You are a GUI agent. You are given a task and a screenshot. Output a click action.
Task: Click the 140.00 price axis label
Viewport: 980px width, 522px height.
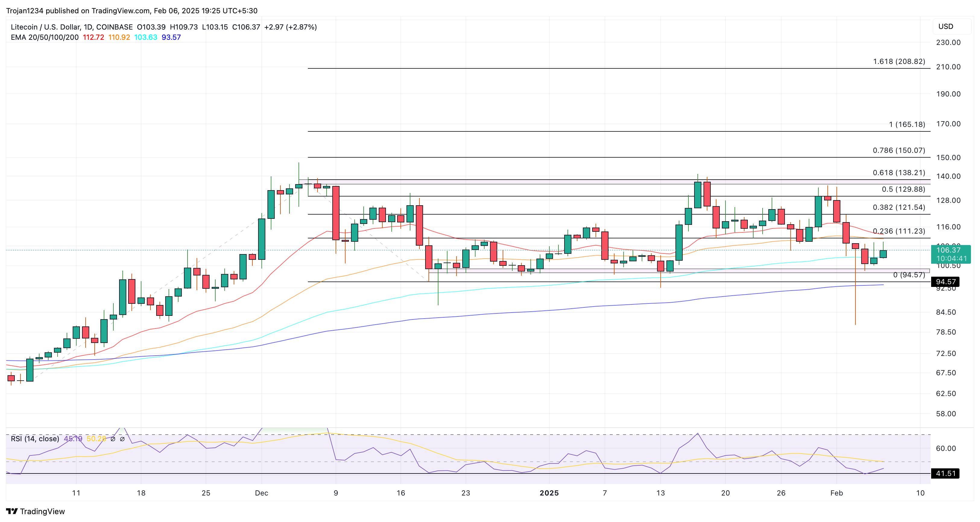pyautogui.click(x=948, y=176)
